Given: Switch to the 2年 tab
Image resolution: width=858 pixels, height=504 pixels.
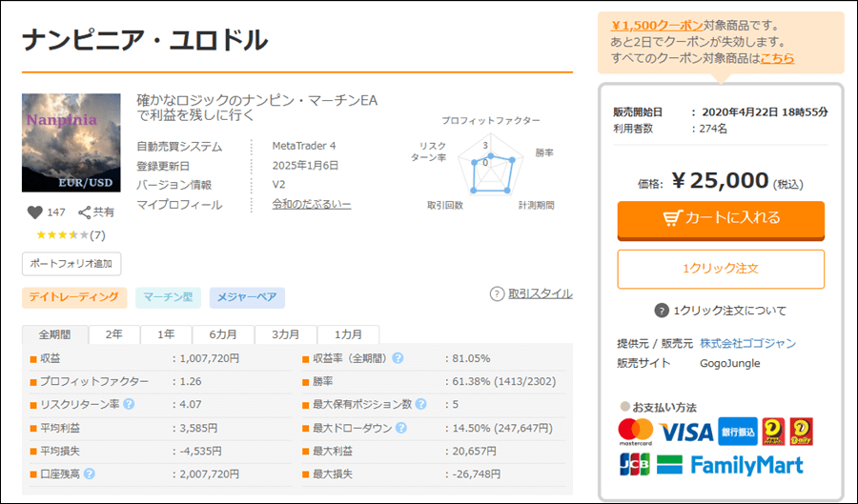Looking at the screenshot, I should [x=113, y=334].
